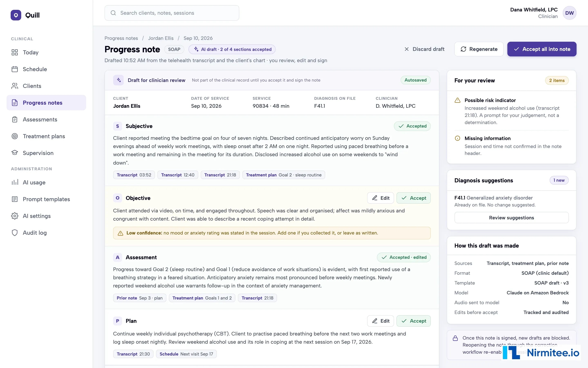Screen dimensions: 588x368
Task: Open Treatment plan Goals 1 and 2 chip
Action: pos(202,298)
